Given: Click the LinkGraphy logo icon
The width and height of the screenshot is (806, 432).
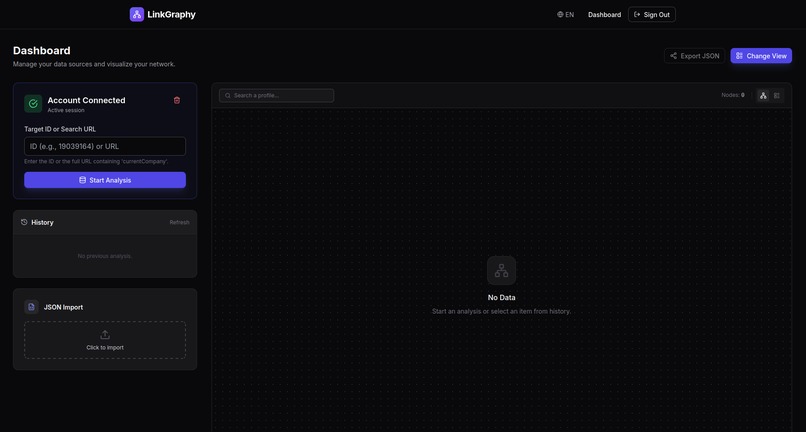Looking at the screenshot, I should pos(137,14).
